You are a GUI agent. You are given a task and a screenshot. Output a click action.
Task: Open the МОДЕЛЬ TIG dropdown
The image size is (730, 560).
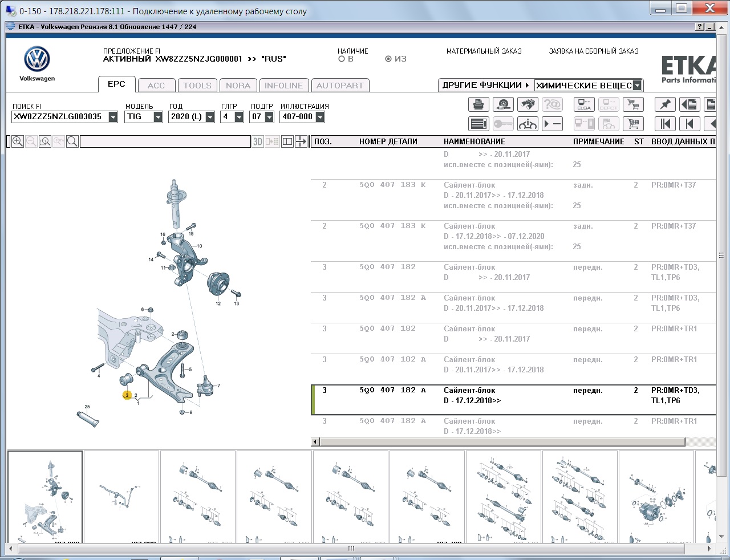(x=158, y=117)
